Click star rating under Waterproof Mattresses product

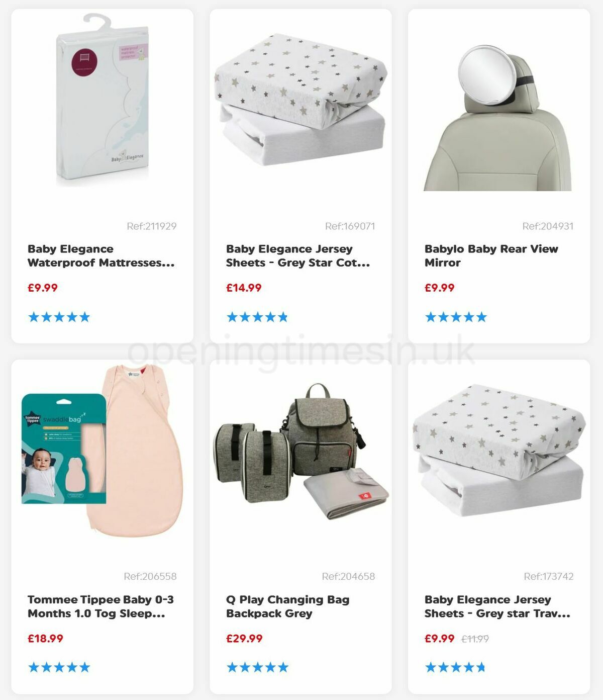coord(59,317)
